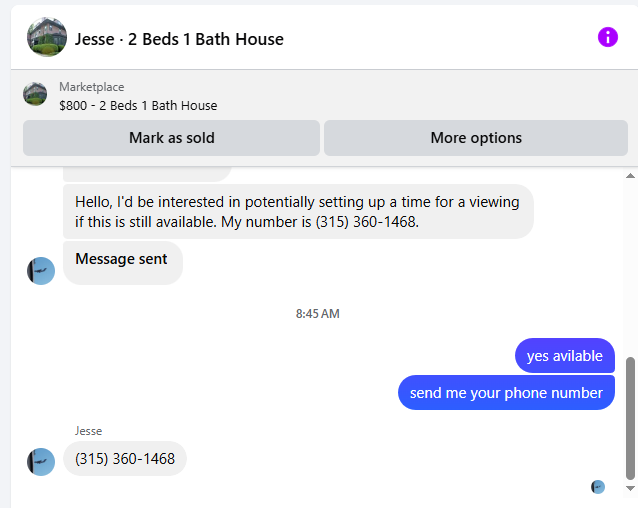Click Jesse's avatar beside phone number reply
This screenshot has height=508, width=638.
(41, 462)
